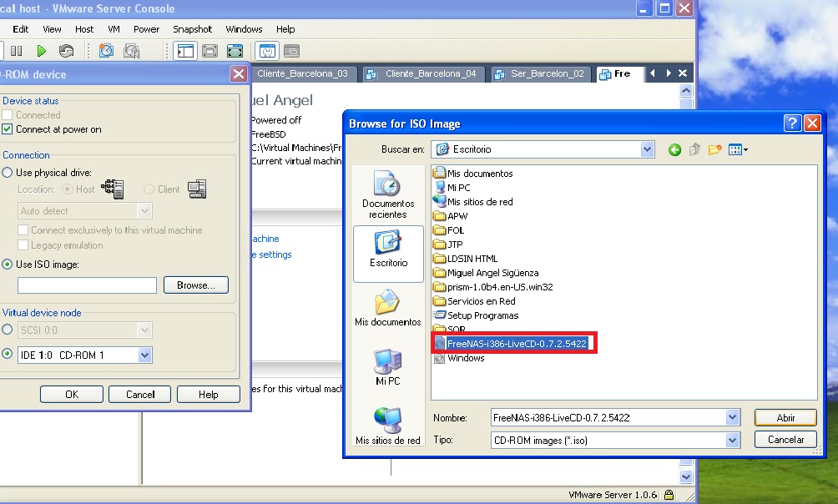Viewport: 838px width, 504px height.
Task: Select Mis sitios de red in places bar
Action: (388, 426)
